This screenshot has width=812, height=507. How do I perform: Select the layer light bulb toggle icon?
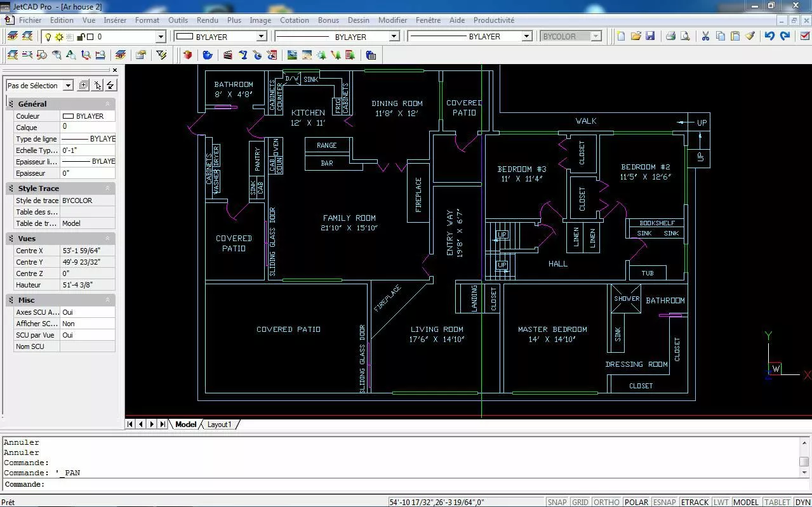48,37
